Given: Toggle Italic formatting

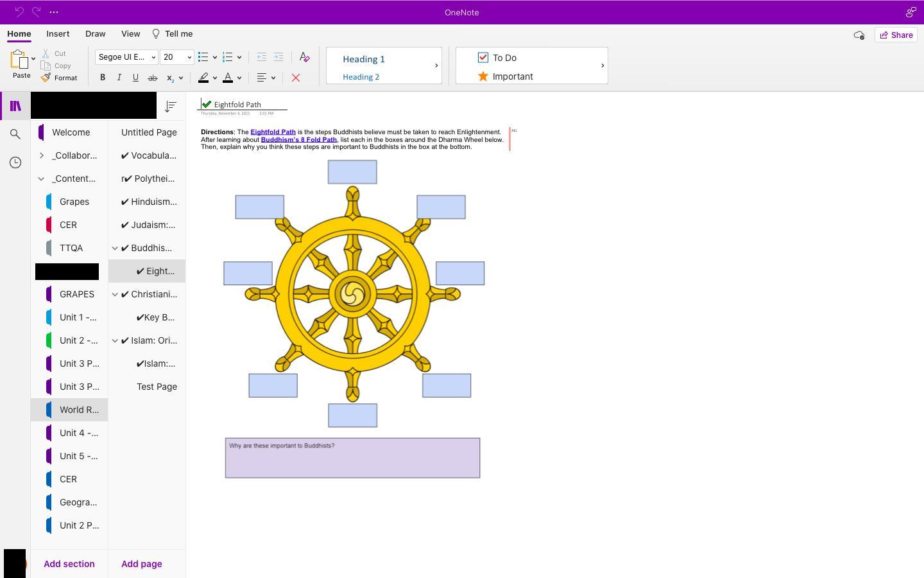Looking at the screenshot, I should (119, 78).
